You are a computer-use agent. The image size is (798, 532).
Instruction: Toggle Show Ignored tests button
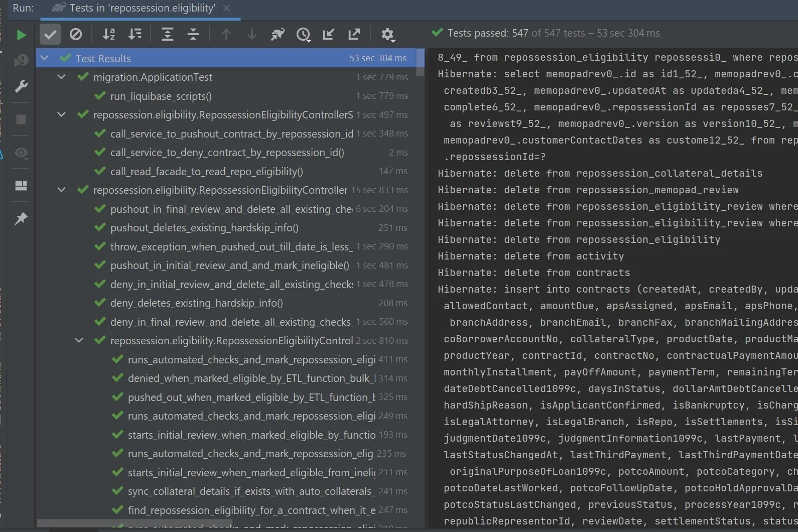(x=76, y=34)
